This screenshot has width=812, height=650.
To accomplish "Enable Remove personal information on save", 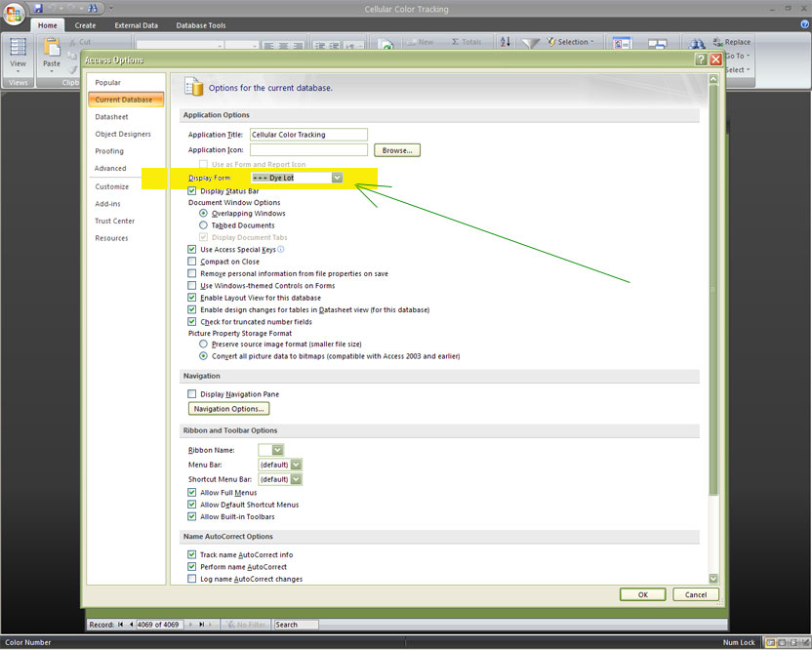I will tap(192, 273).
